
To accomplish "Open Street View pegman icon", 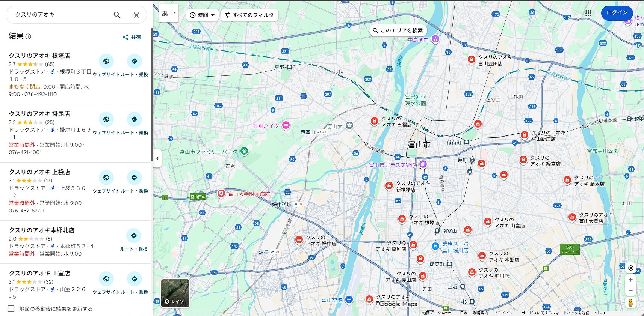I will click(630, 302).
